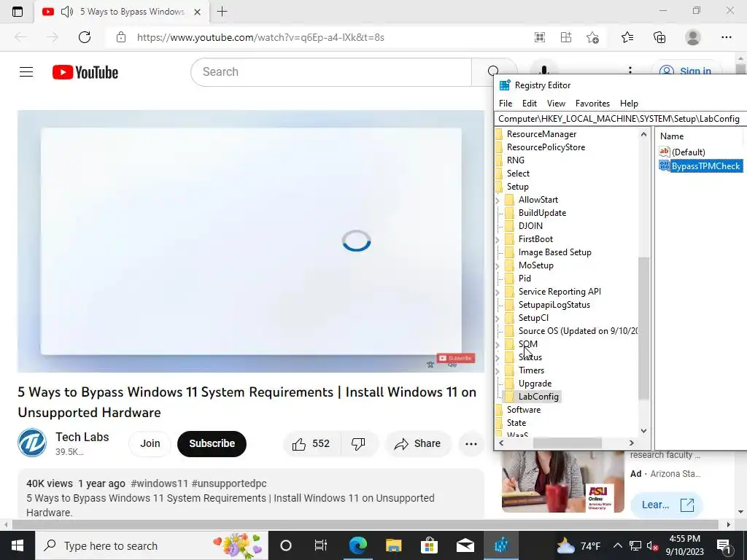Click the registry path address bar
The width and height of the screenshot is (747, 560).
620,119
